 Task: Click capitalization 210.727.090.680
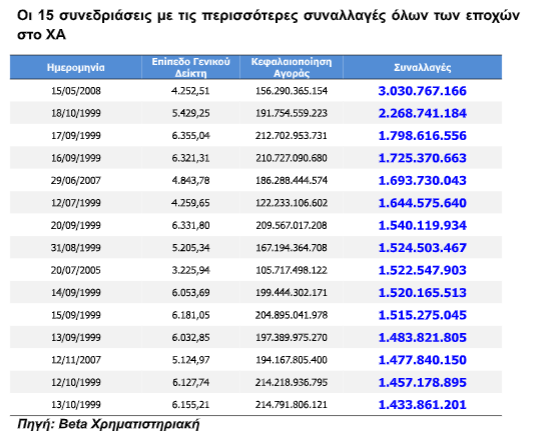click(291, 158)
